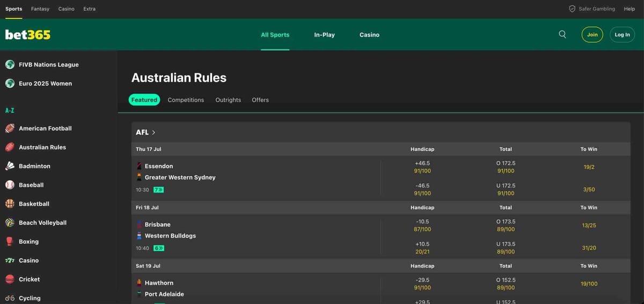
Task: Open the 6 more markets badge for Brisbane
Action: pyautogui.click(x=158, y=248)
